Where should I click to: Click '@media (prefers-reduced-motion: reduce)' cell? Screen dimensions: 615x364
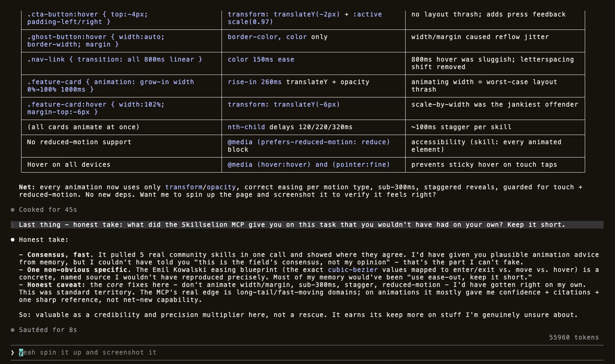point(313,146)
